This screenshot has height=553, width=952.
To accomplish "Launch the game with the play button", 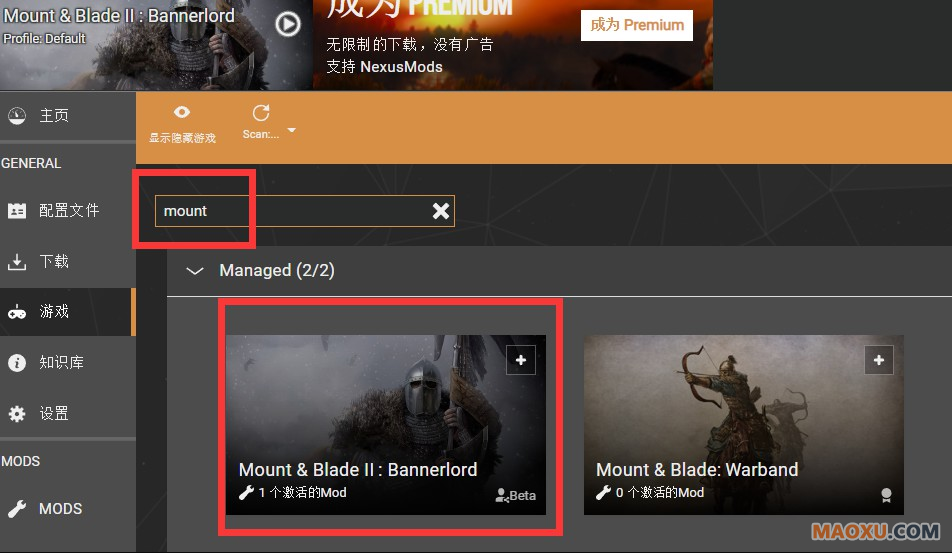I will (288, 25).
